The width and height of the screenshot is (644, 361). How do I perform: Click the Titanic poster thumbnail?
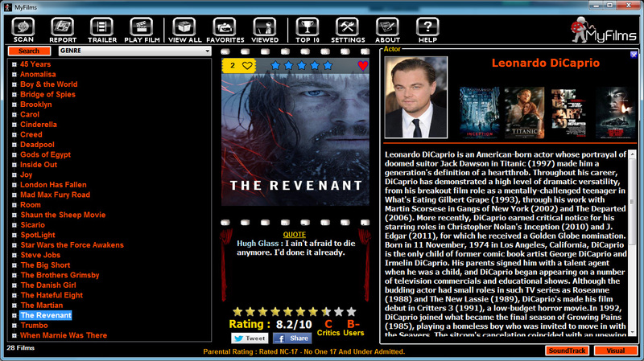[x=524, y=113]
